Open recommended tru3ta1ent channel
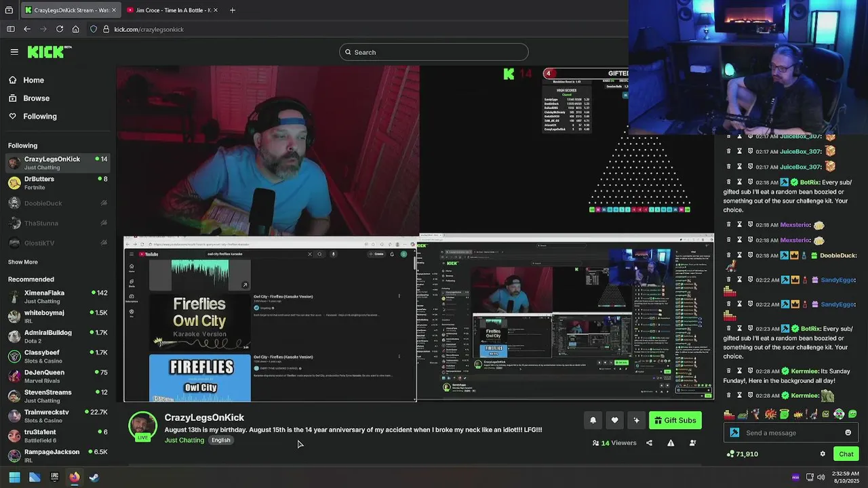This screenshot has width=868, height=488. (x=58, y=436)
